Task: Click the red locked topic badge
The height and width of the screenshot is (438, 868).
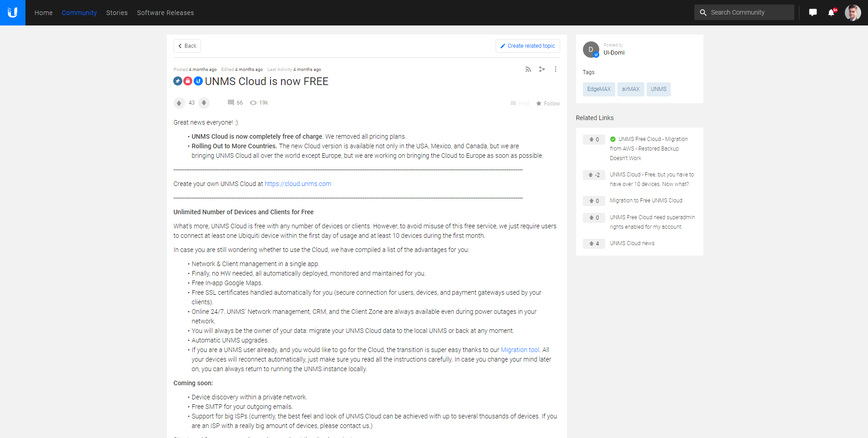Action: tap(188, 81)
